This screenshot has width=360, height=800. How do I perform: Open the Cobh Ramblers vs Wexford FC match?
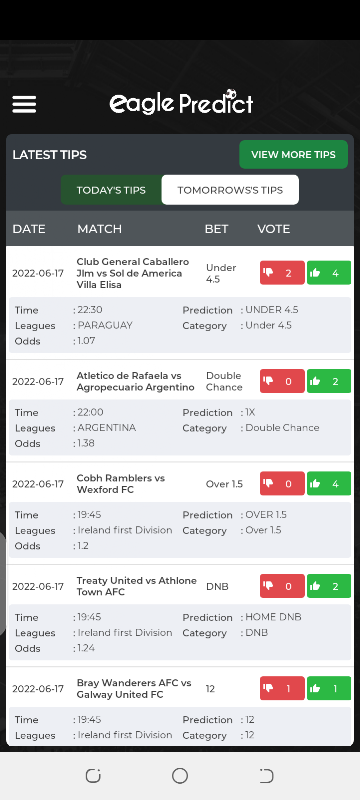click(x=121, y=484)
